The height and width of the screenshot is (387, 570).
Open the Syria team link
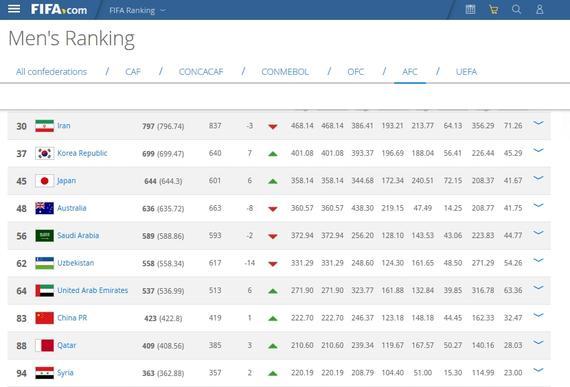point(65,373)
